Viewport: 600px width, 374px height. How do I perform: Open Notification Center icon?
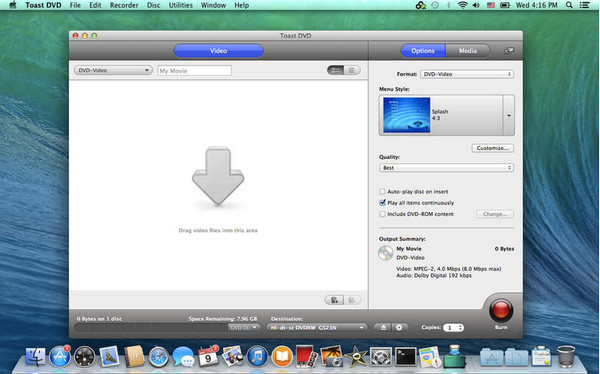584,5
